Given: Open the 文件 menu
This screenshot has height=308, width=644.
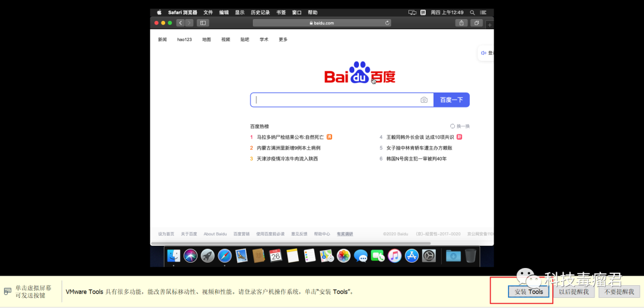Looking at the screenshot, I should [208, 13].
